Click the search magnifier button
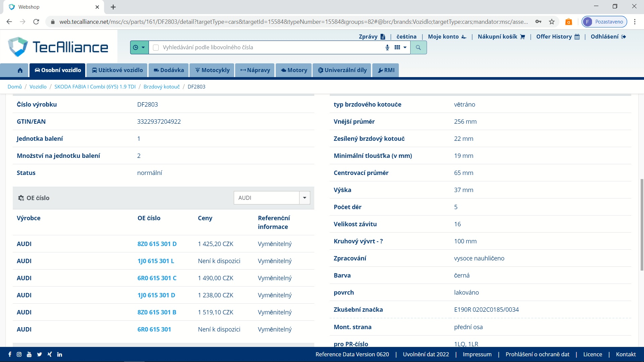This screenshot has width=644, height=362. pyautogui.click(x=418, y=48)
